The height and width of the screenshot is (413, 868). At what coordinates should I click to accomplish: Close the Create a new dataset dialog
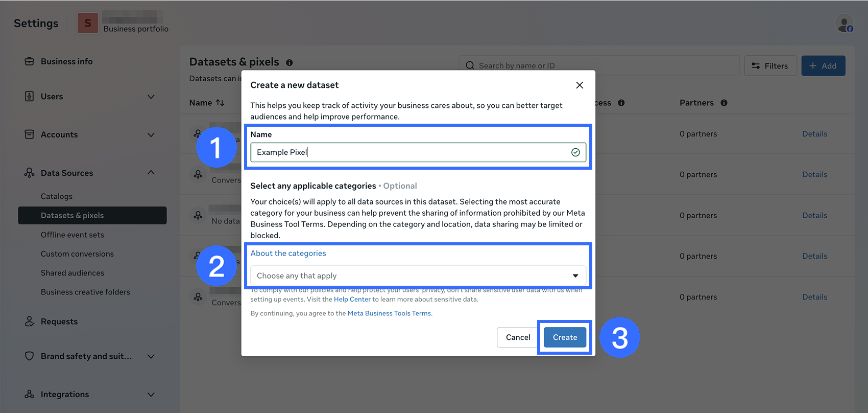[x=580, y=85]
